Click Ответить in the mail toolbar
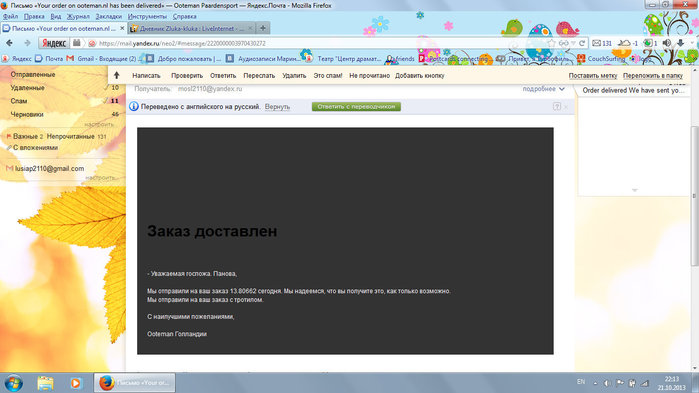Viewport: 699px width, 393px height. pos(223,76)
